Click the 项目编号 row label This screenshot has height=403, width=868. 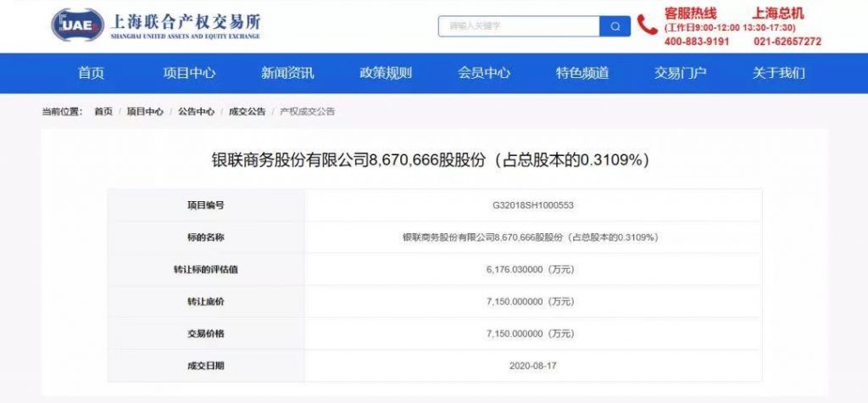(205, 205)
